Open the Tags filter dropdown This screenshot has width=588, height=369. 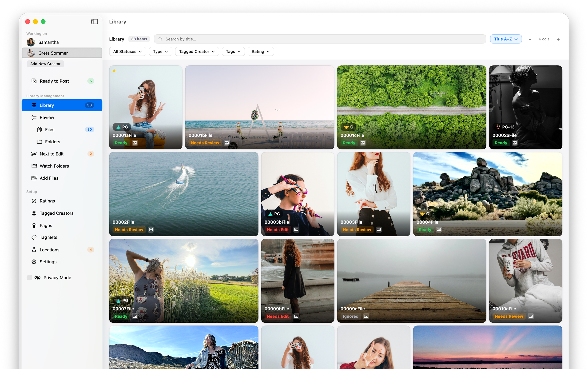click(x=233, y=52)
